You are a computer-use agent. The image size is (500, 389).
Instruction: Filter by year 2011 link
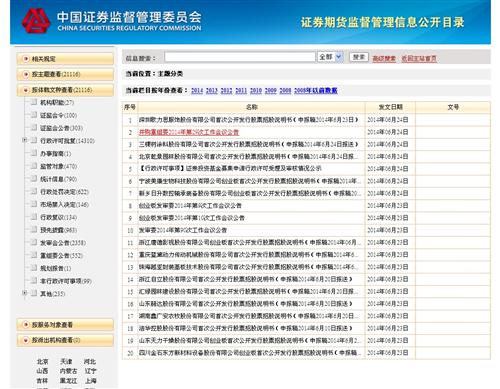(241, 90)
